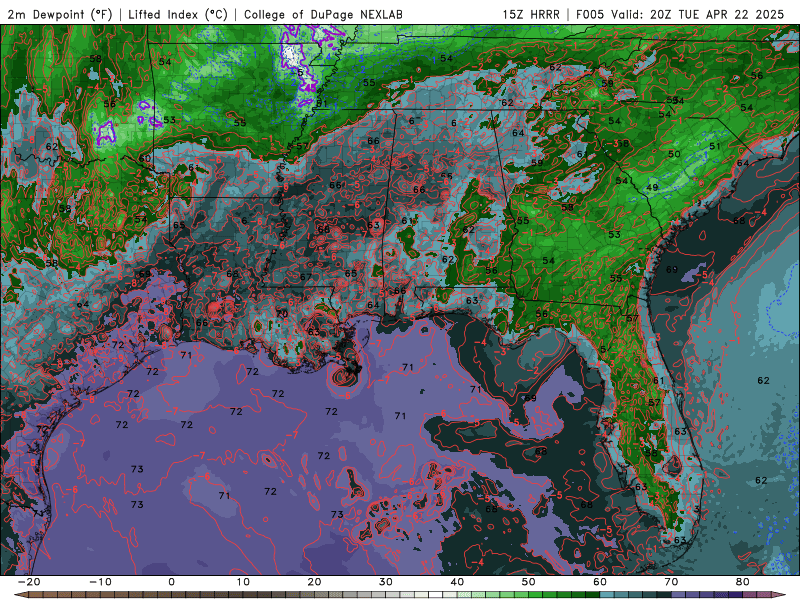
Task: Click the 40 tick on the color scale
Action: point(457,582)
